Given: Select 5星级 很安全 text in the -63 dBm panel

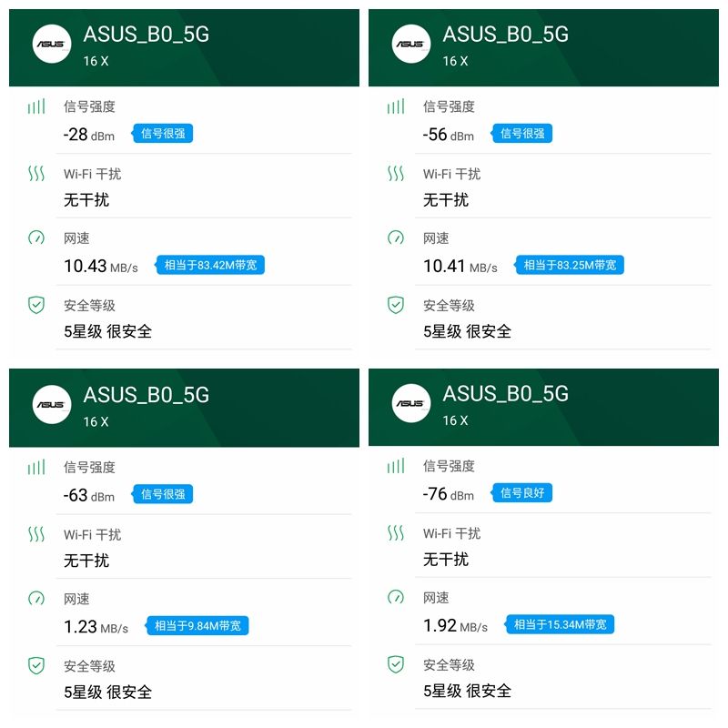Looking at the screenshot, I should coord(107,693).
